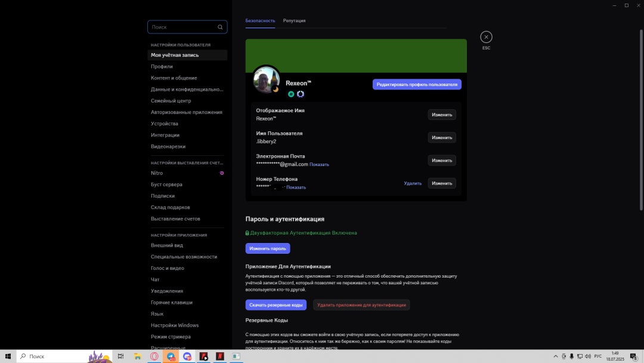Open Язык settings section
Viewport: 644px width, 363px height.
(187, 314)
